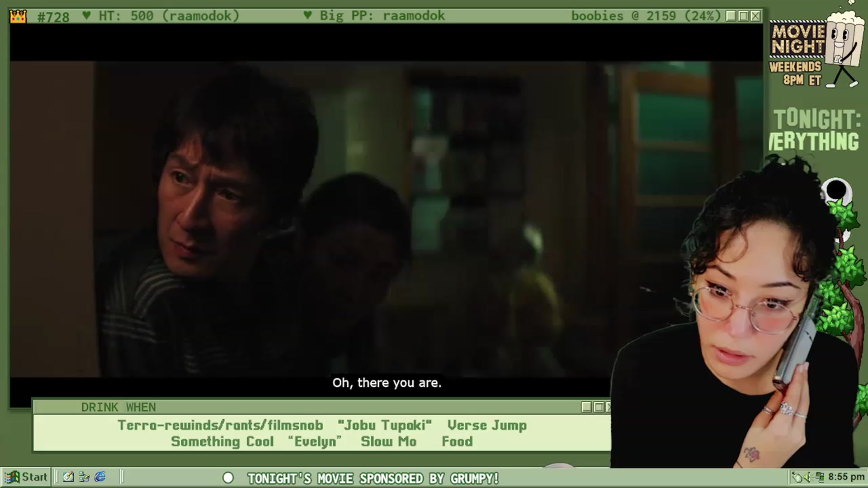The image size is (868, 488).
Task: Open the volume speaker tray icon
Action: (x=807, y=477)
